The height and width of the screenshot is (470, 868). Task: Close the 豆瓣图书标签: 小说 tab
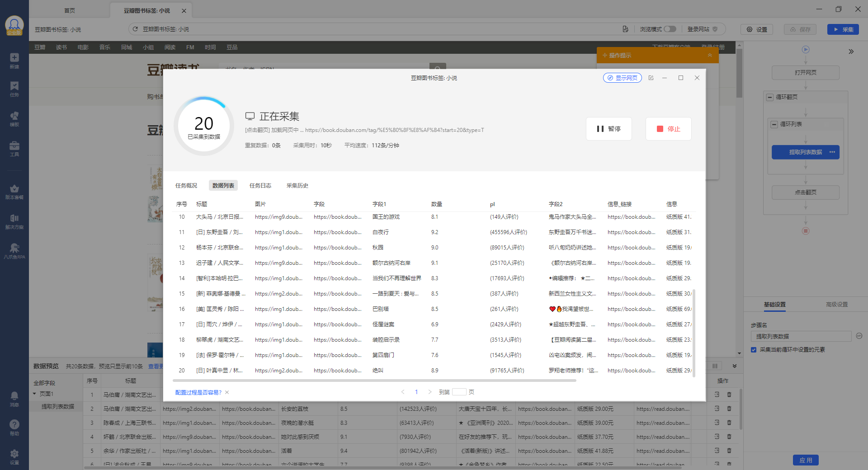tap(184, 11)
